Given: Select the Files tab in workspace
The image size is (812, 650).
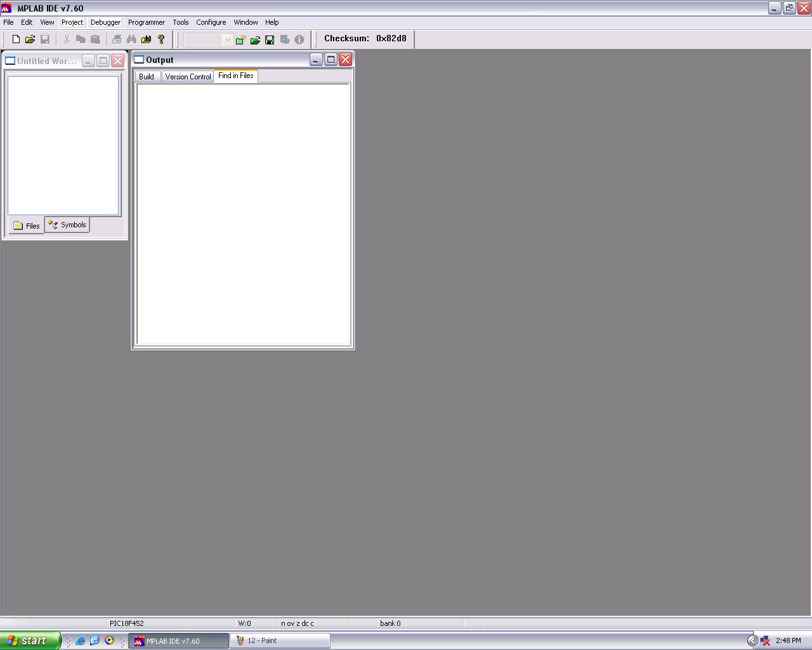Looking at the screenshot, I should pos(27,226).
